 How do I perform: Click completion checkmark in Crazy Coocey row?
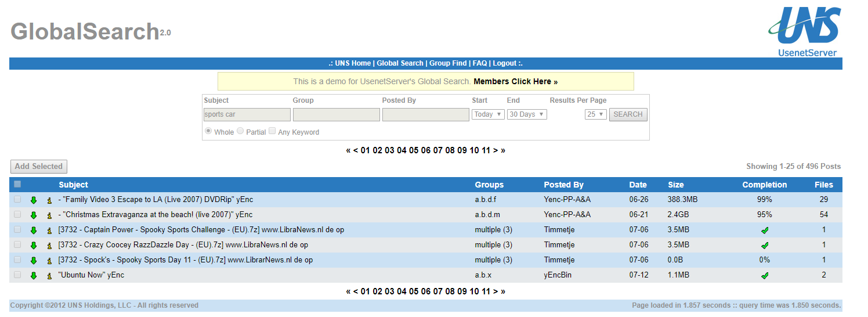click(x=765, y=245)
